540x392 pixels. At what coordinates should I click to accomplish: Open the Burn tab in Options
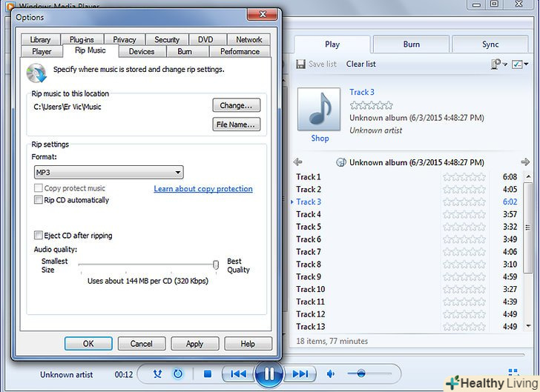[185, 52]
